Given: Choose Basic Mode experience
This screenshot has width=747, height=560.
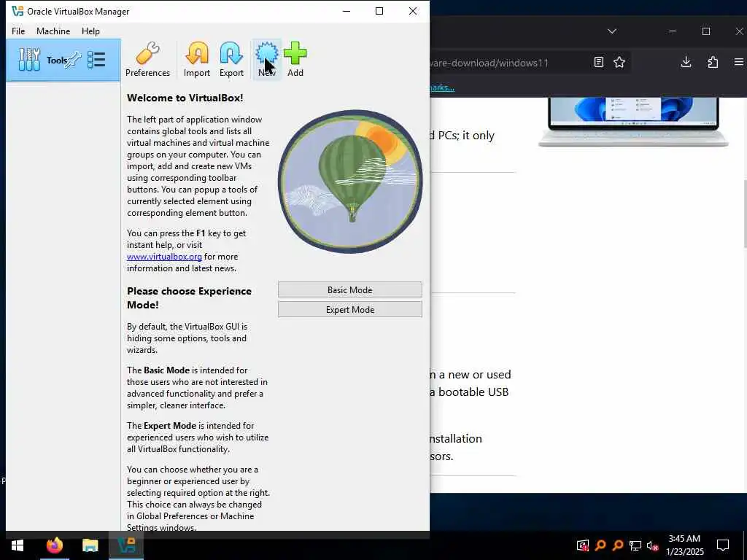Looking at the screenshot, I should pos(349,290).
